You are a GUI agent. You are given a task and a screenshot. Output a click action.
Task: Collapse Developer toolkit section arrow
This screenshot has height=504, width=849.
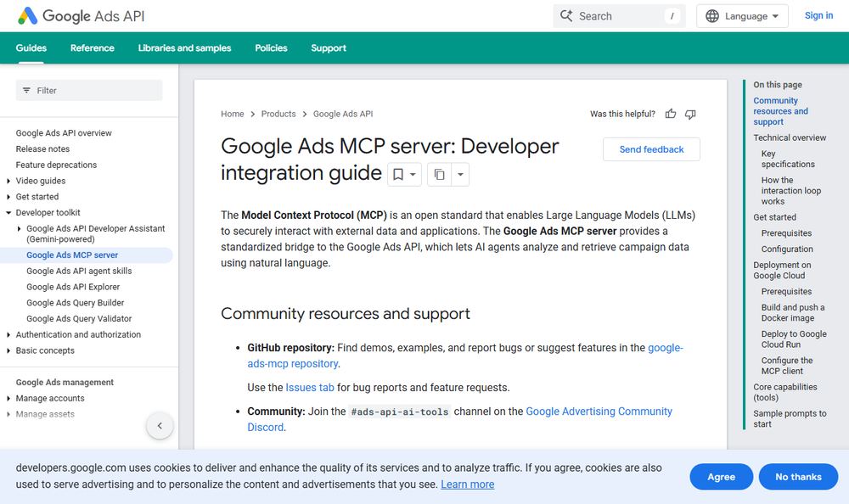pos(8,213)
